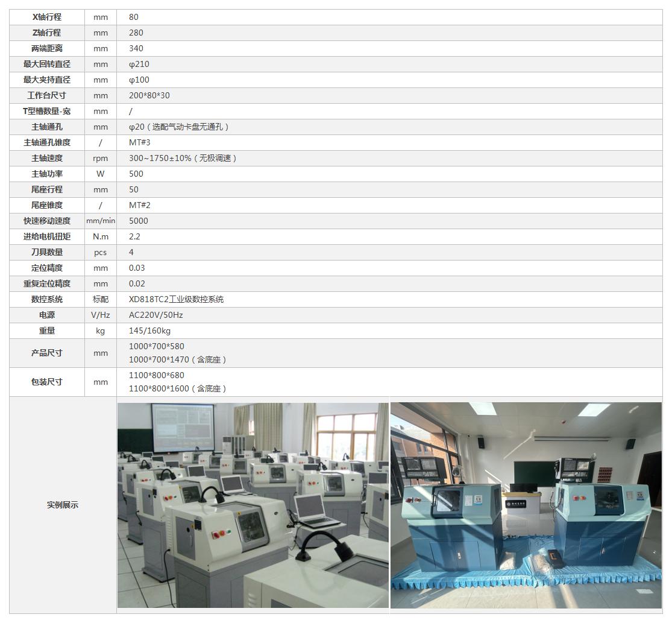Select the 重复定位精度 value 0.02

click(x=137, y=283)
